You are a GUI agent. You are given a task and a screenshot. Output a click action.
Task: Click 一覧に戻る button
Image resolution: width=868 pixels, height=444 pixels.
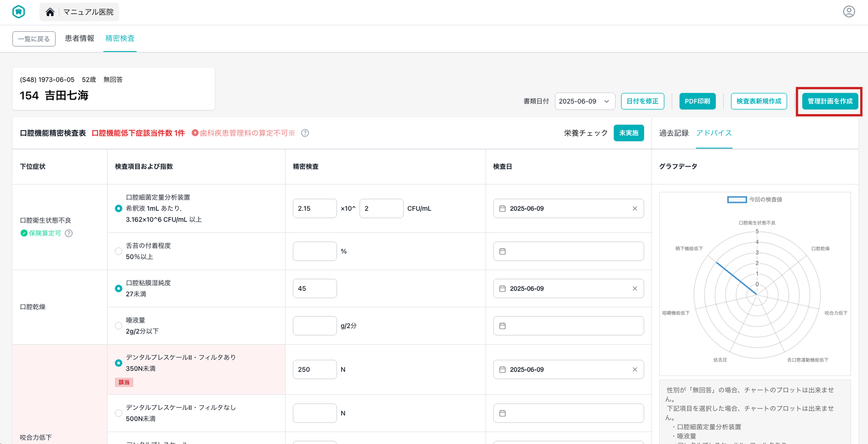pyautogui.click(x=34, y=39)
